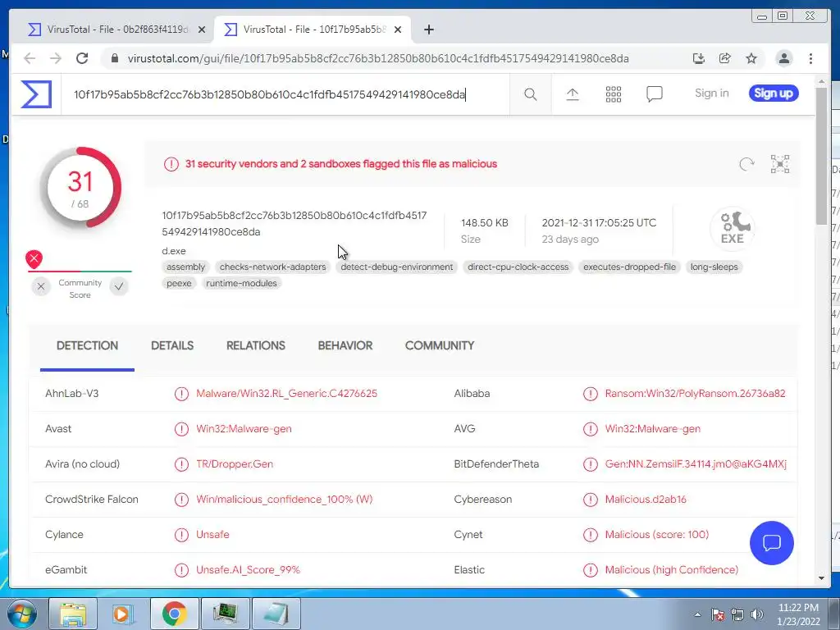Switch to the DETECTION tab
Image resolution: width=840 pixels, height=630 pixels.
pos(87,345)
